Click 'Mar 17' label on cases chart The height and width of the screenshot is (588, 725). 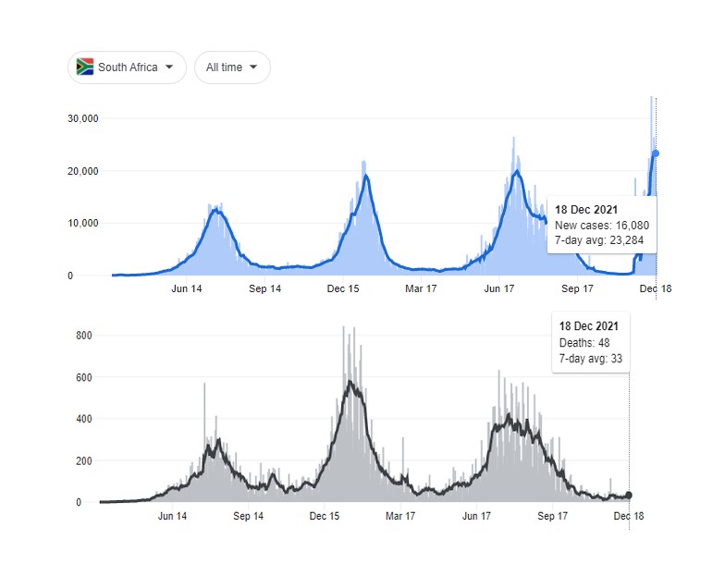(x=421, y=288)
